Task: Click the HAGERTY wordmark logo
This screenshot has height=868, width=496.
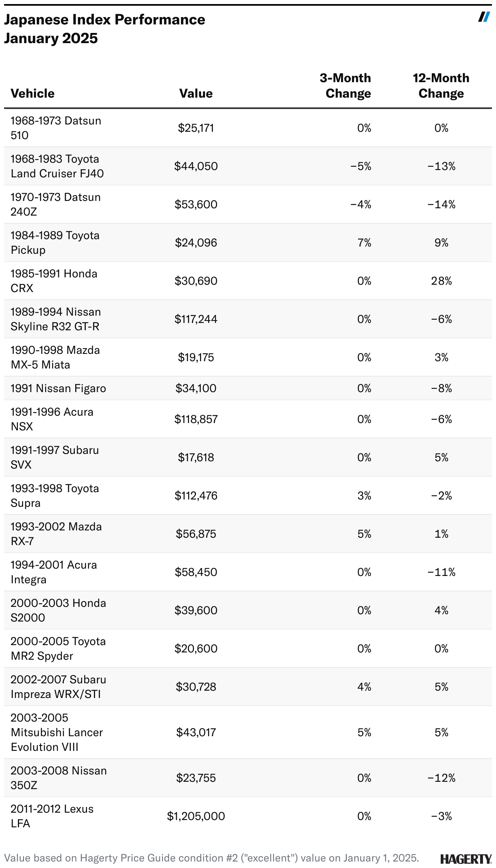Action: click(x=466, y=859)
